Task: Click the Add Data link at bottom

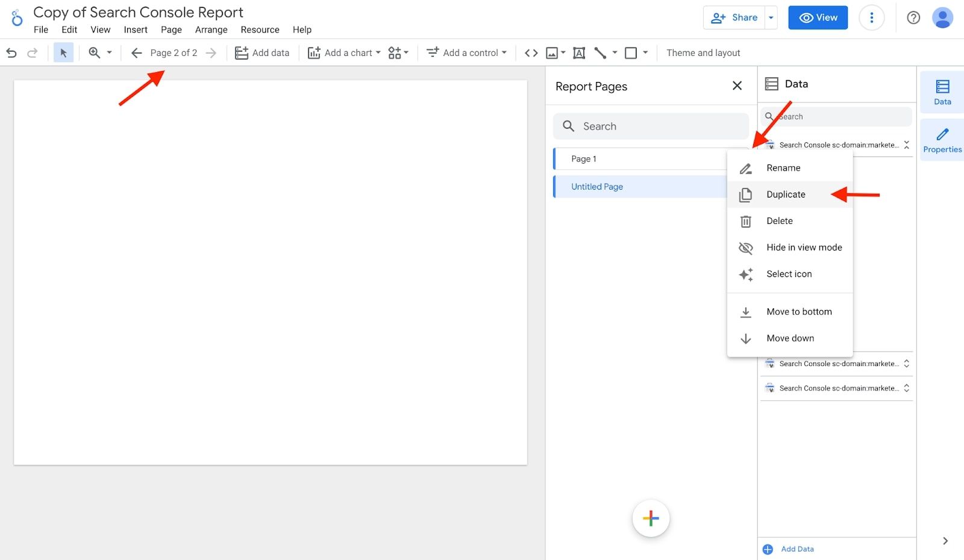Action: [797, 549]
